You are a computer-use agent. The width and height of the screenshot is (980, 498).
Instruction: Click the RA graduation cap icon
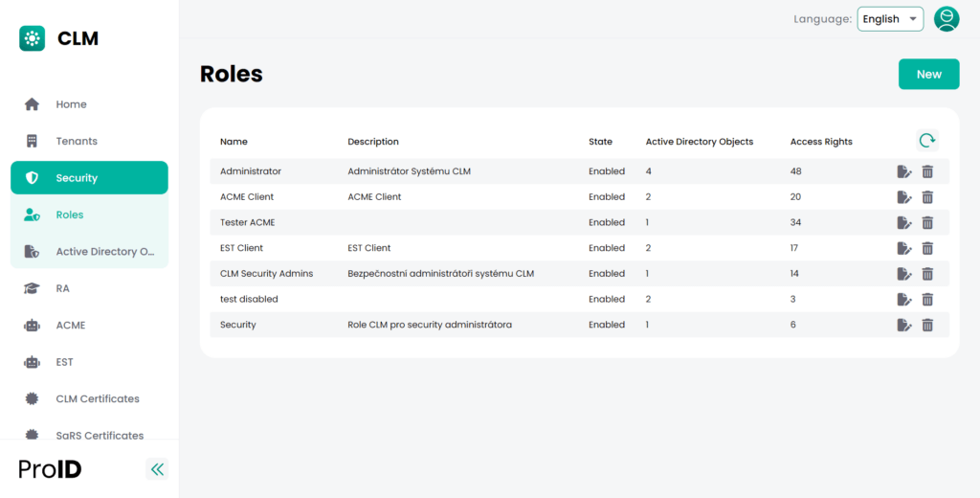point(32,288)
